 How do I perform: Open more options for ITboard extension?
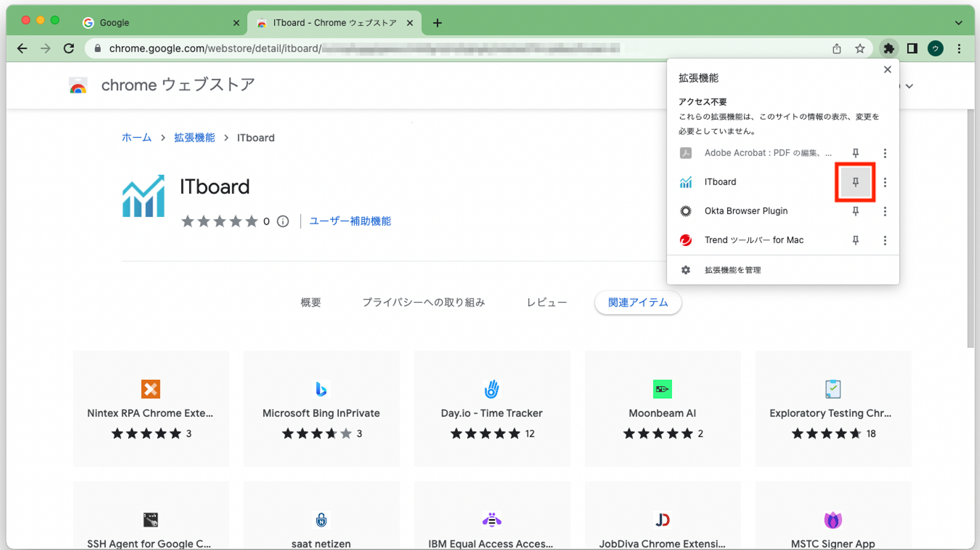(x=885, y=182)
